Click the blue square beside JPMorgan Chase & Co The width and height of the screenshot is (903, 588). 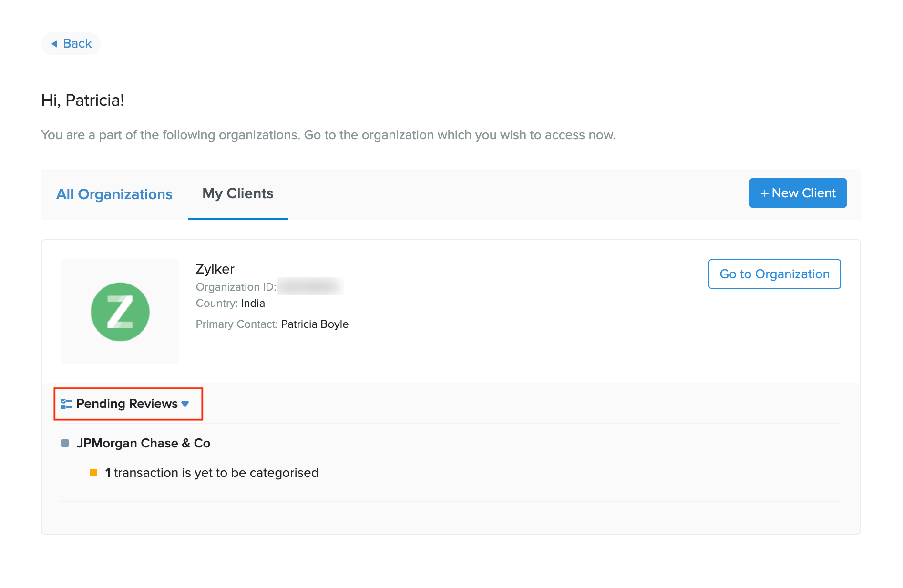65,443
